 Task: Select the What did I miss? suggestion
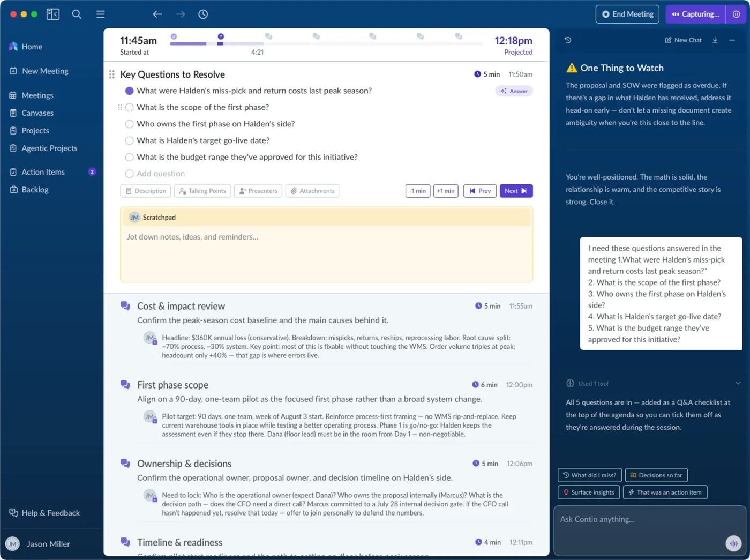(589, 475)
